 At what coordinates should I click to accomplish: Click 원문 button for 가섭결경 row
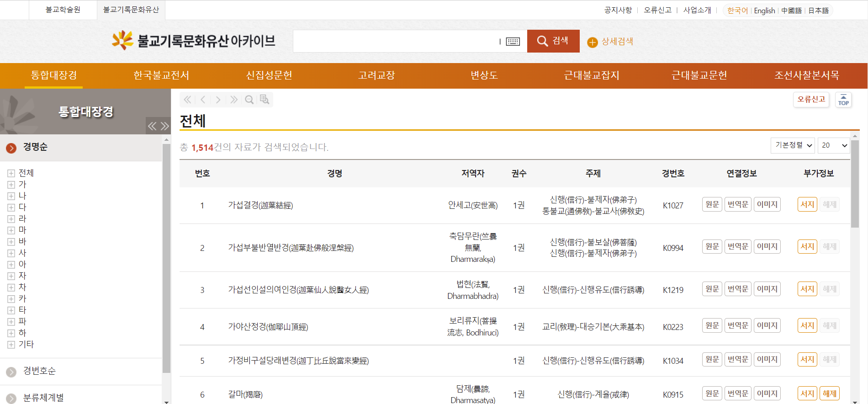[x=712, y=204]
